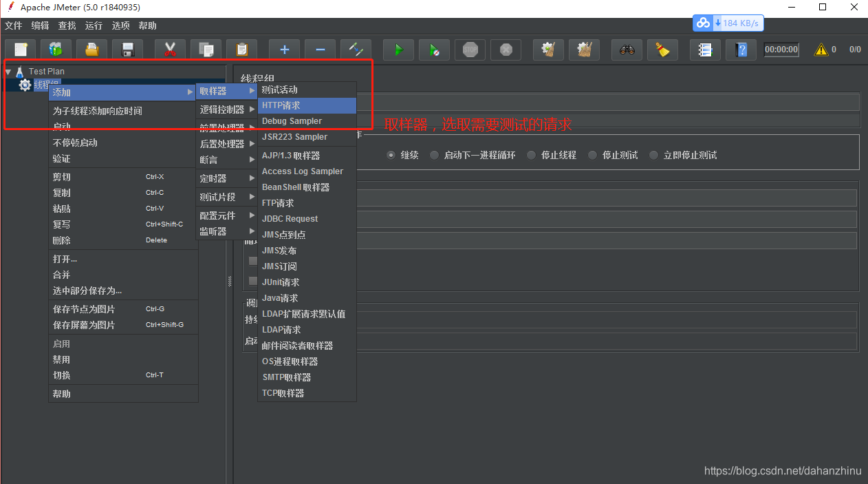The image size is (868, 484).
Task: Choose JSR223 Sampler from the list
Action: [x=307, y=137]
